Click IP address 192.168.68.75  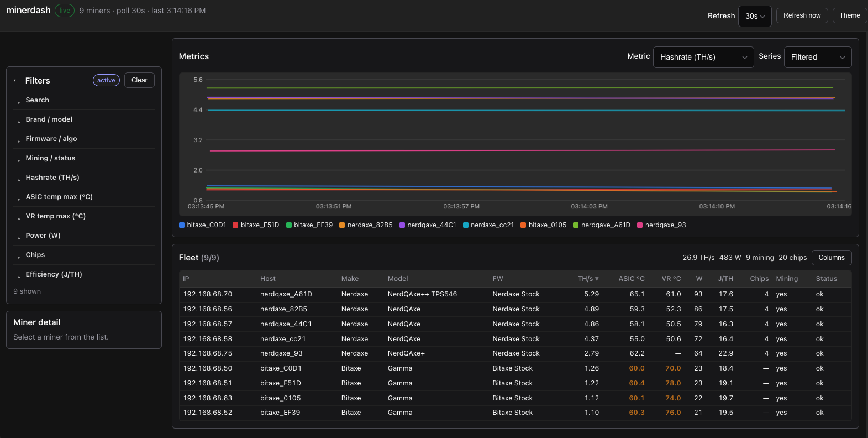208,353
